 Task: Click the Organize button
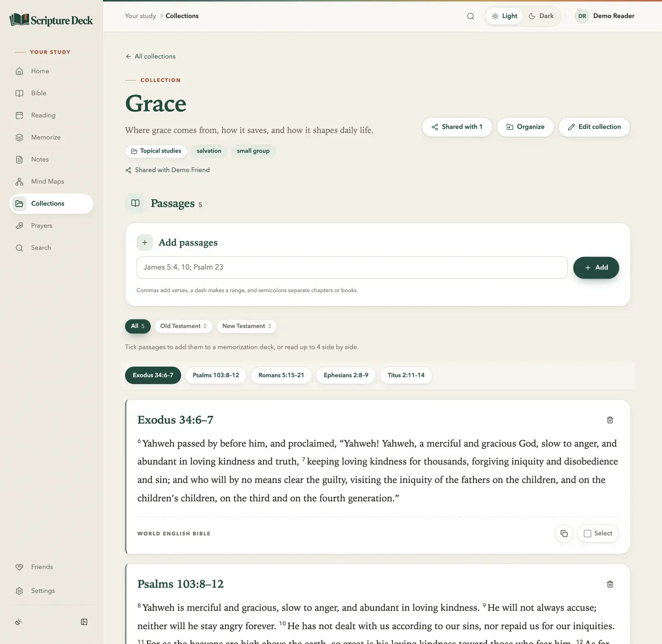[525, 127]
